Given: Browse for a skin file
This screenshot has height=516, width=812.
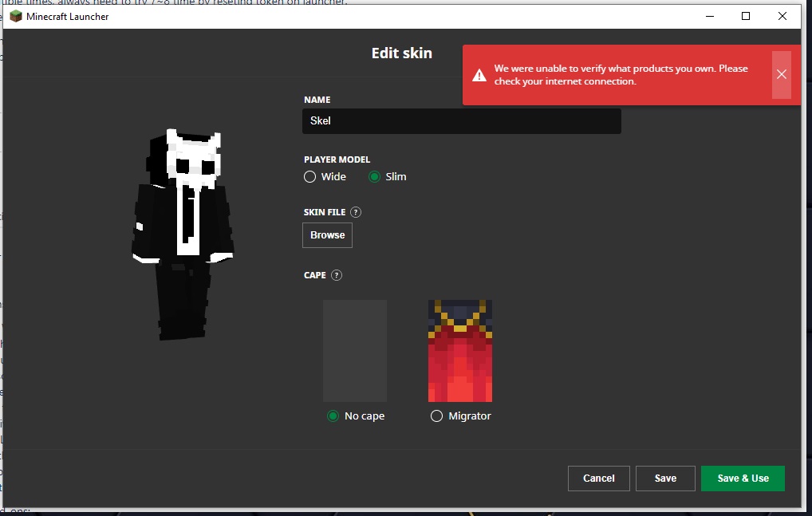Looking at the screenshot, I should click(327, 235).
